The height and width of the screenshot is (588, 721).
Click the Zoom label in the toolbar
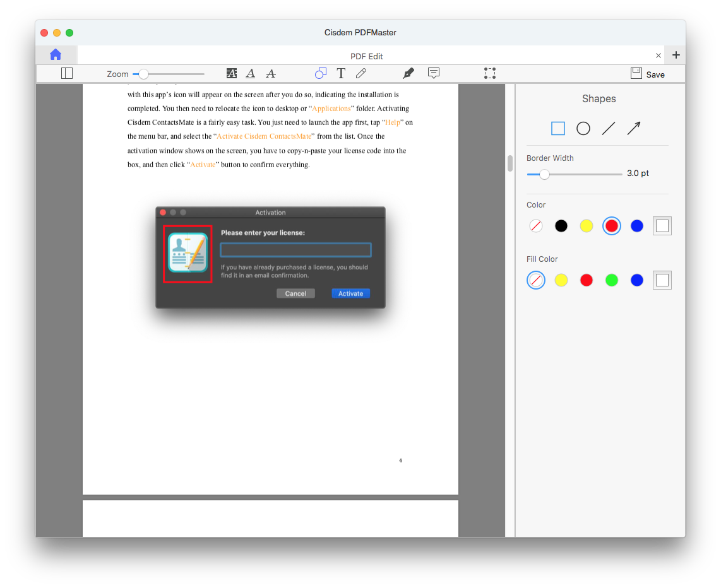pos(117,74)
